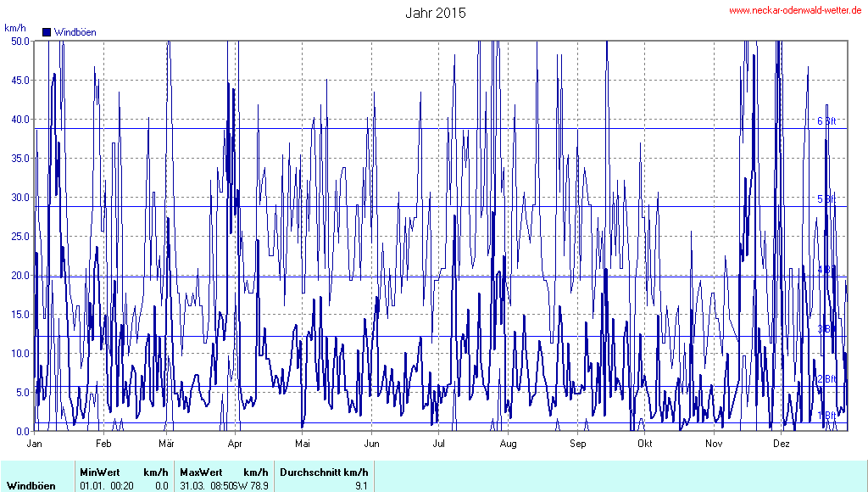Click the average value 9.1 cell
The width and height of the screenshot is (868, 492).
point(361,485)
